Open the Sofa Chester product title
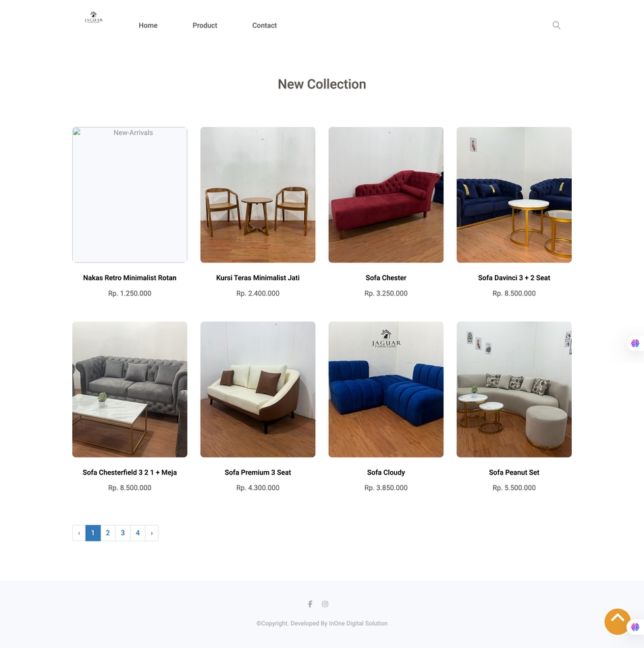The height and width of the screenshot is (648, 644). [x=385, y=277]
